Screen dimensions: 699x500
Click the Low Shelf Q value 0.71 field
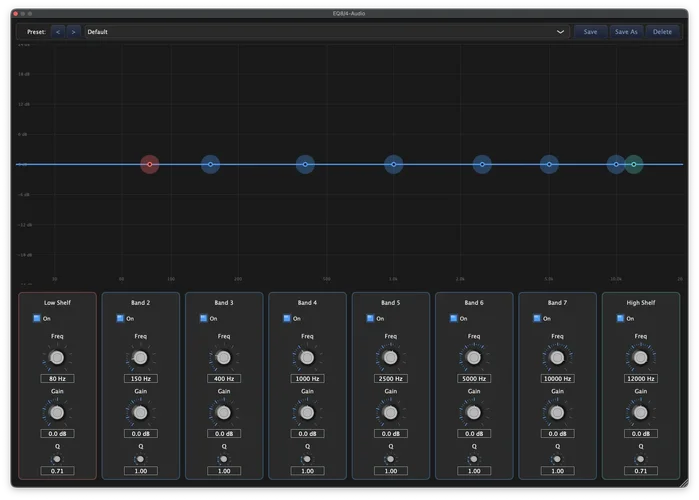coord(57,471)
